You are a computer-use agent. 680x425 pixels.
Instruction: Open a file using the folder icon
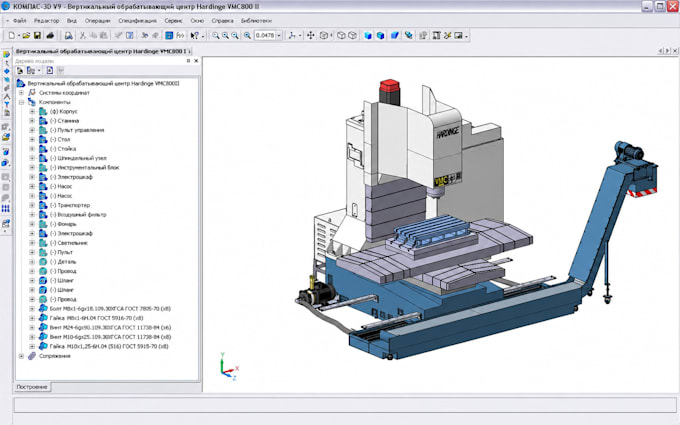tap(26, 36)
